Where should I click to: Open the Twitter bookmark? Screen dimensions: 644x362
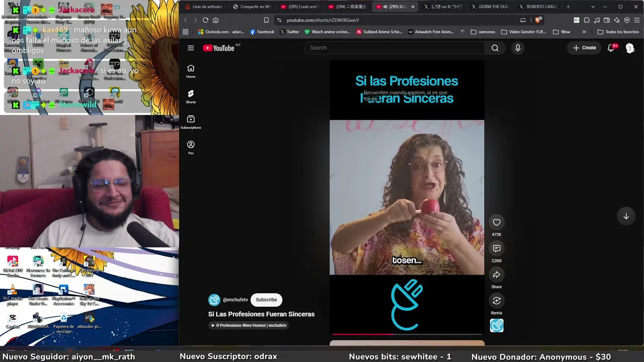[289, 32]
